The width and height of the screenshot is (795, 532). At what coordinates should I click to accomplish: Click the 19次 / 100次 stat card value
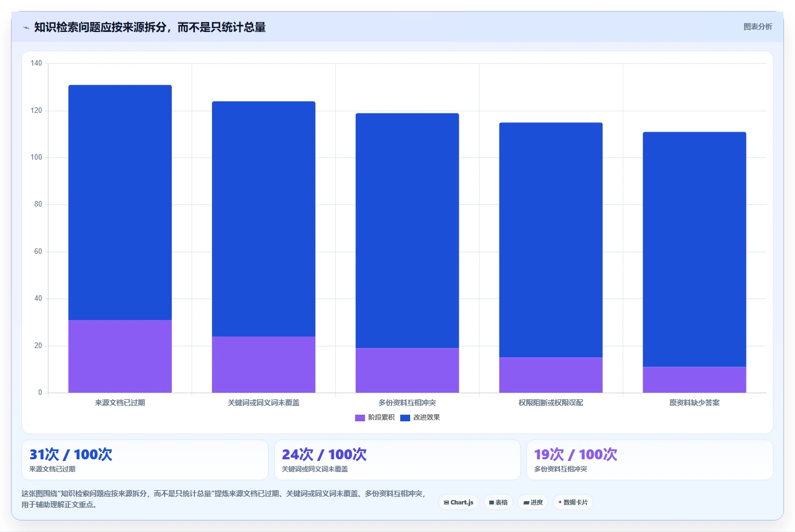576,454
